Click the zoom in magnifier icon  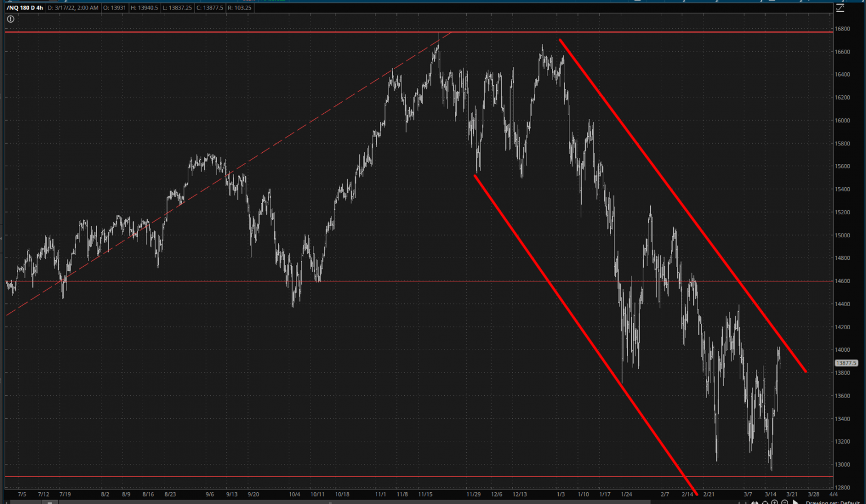click(x=775, y=502)
